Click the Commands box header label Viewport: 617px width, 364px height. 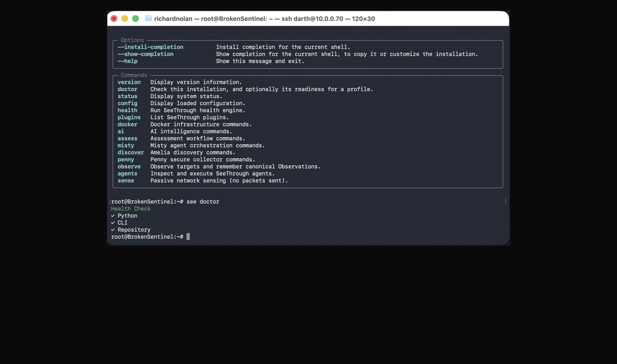pyautogui.click(x=134, y=75)
